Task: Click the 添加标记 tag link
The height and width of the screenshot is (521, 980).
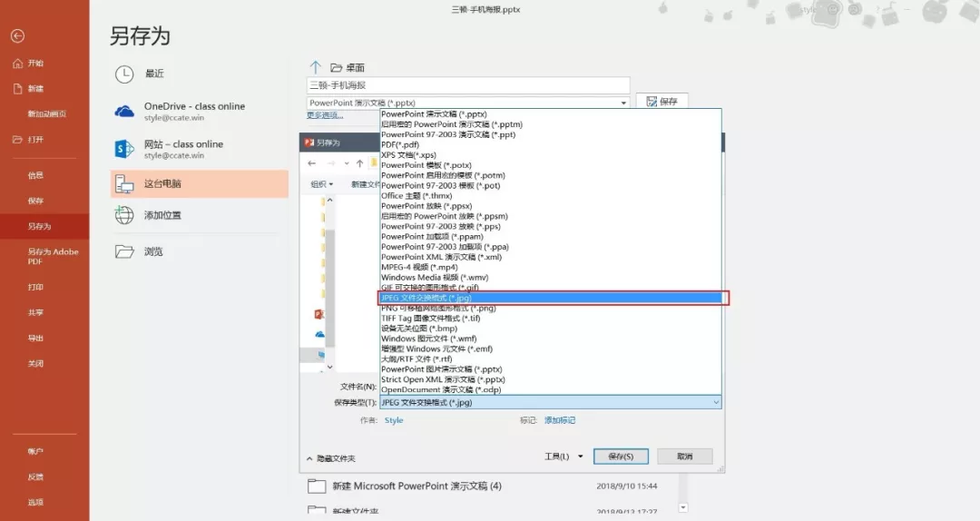Action: [560, 420]
